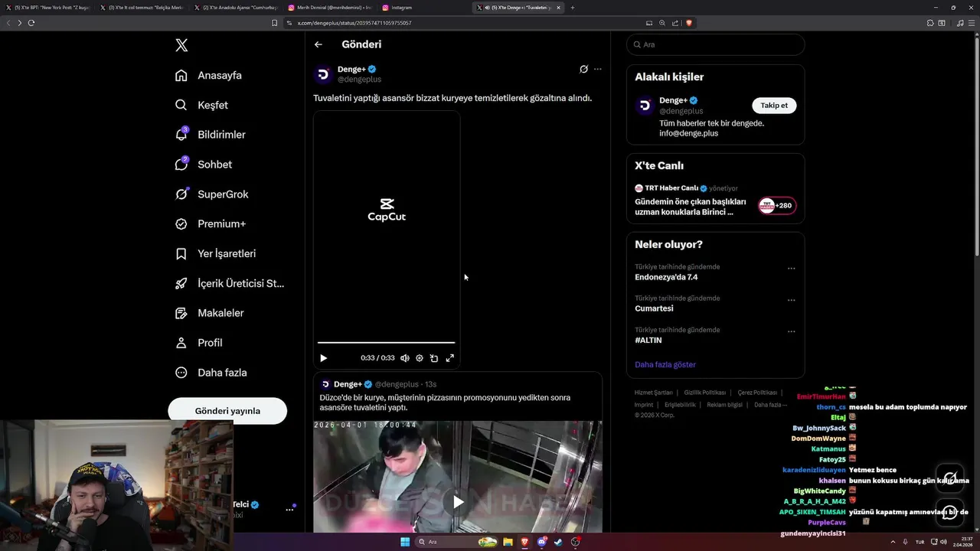Open File Explorer from taskbar
This screenshot has height=551, width=980.
(x=508, y=542)
